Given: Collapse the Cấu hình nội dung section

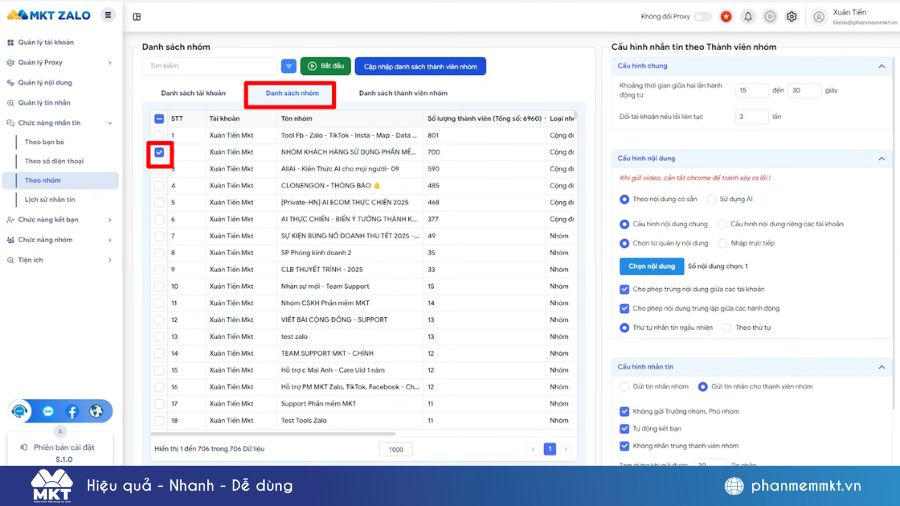Looking at the screenshot, I should point(882,158).
